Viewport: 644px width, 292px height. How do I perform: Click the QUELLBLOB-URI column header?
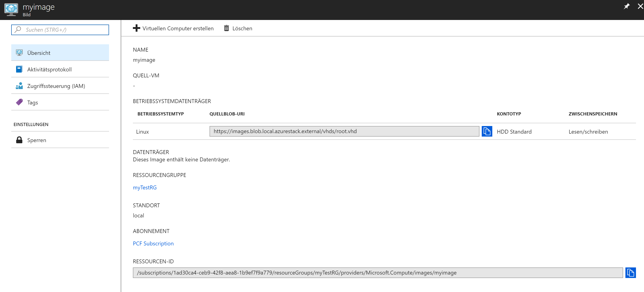coord(227,114)
